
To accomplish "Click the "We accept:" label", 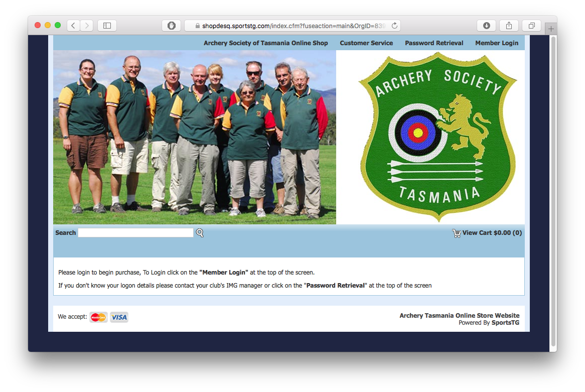I will [x=72, y=317].
